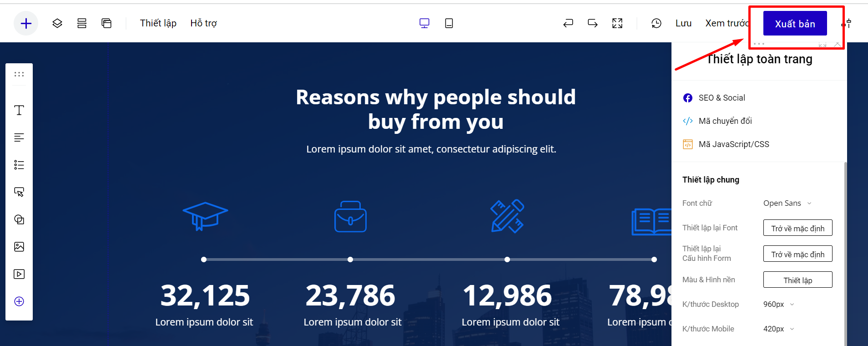Open Màu & Hình nền Thiết lập button
Image resolution: width=868 pixels, height=346 pixels.
click(797, 280)
